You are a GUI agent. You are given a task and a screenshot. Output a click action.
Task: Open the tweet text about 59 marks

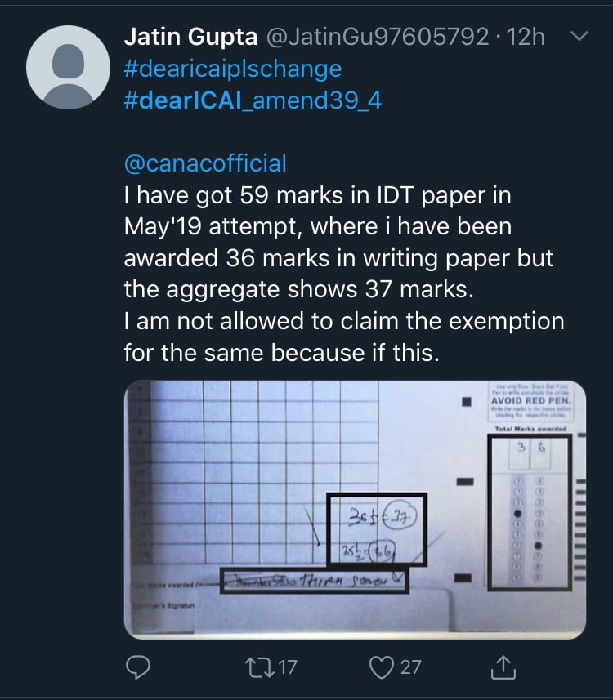coord(343,274)
